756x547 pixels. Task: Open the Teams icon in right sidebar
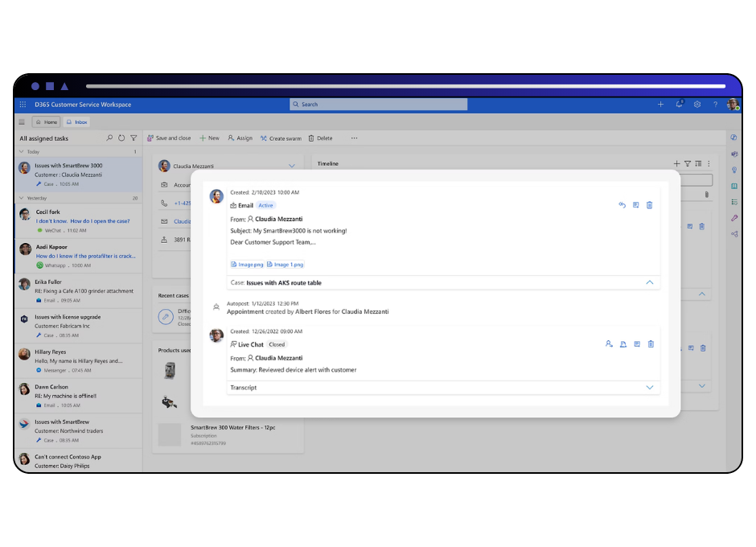[x=733, y=154]
